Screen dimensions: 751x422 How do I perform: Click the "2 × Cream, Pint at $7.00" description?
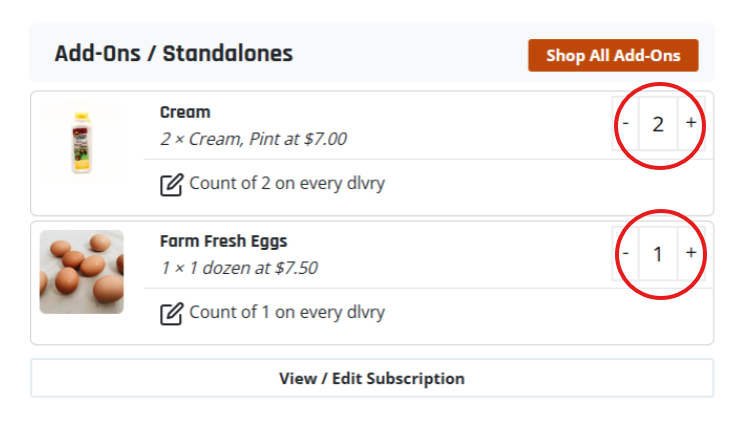(x=254, y=139)
